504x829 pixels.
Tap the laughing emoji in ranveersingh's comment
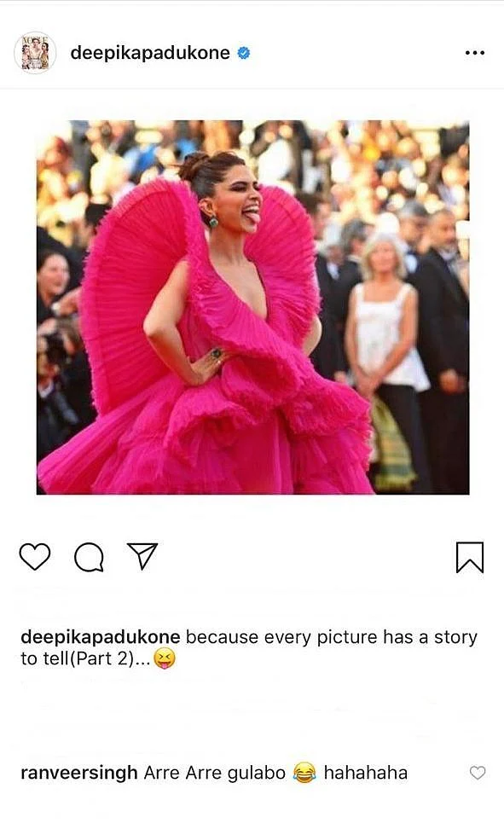304,773
